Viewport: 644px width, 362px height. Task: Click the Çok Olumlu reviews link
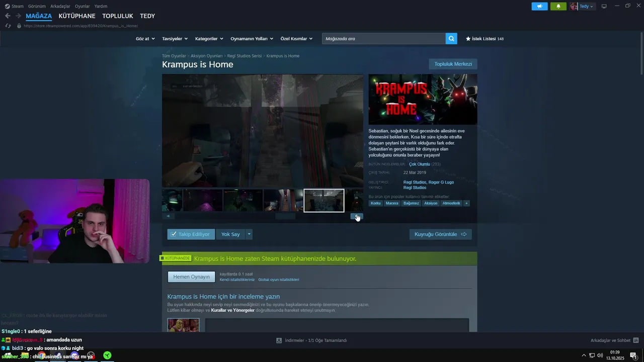pos(419,164)
